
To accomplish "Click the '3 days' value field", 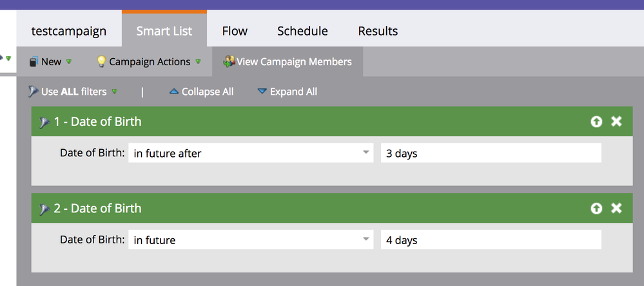I will click(x=491, y=153).
